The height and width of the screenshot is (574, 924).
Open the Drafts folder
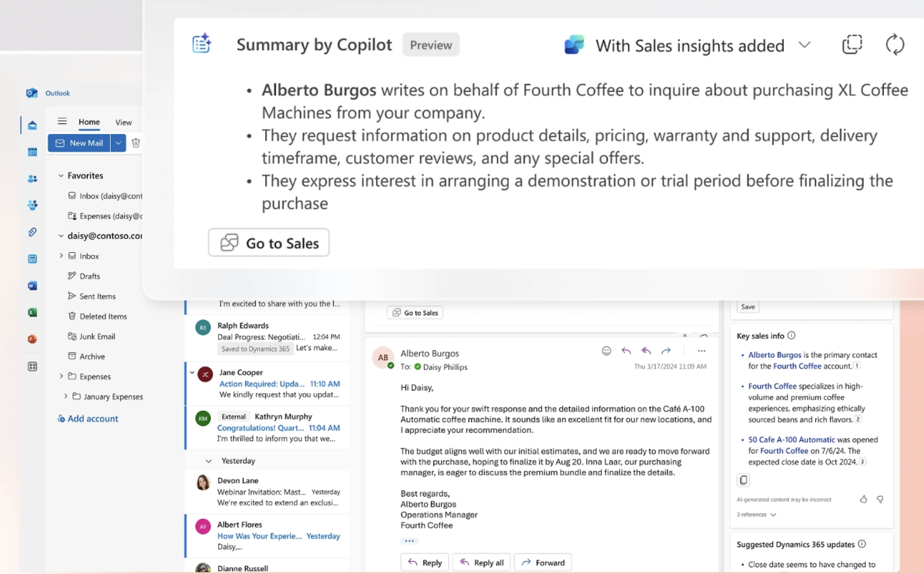point(90,276)
